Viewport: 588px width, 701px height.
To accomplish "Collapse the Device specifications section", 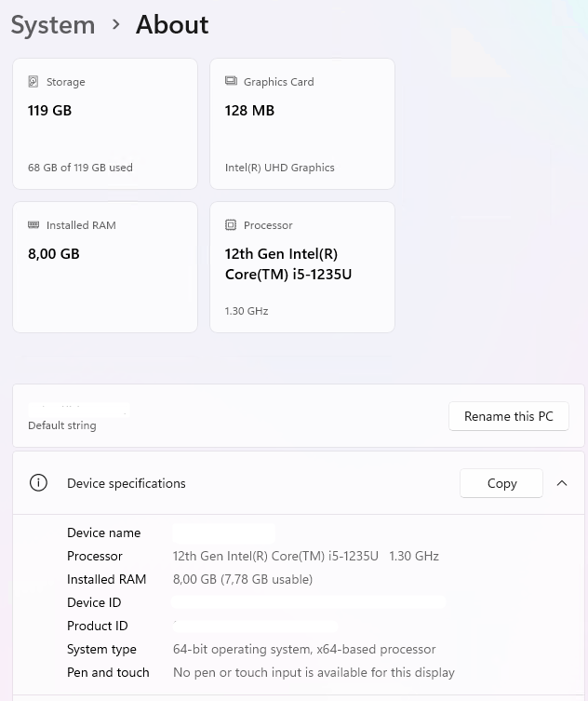I will 562,483.
